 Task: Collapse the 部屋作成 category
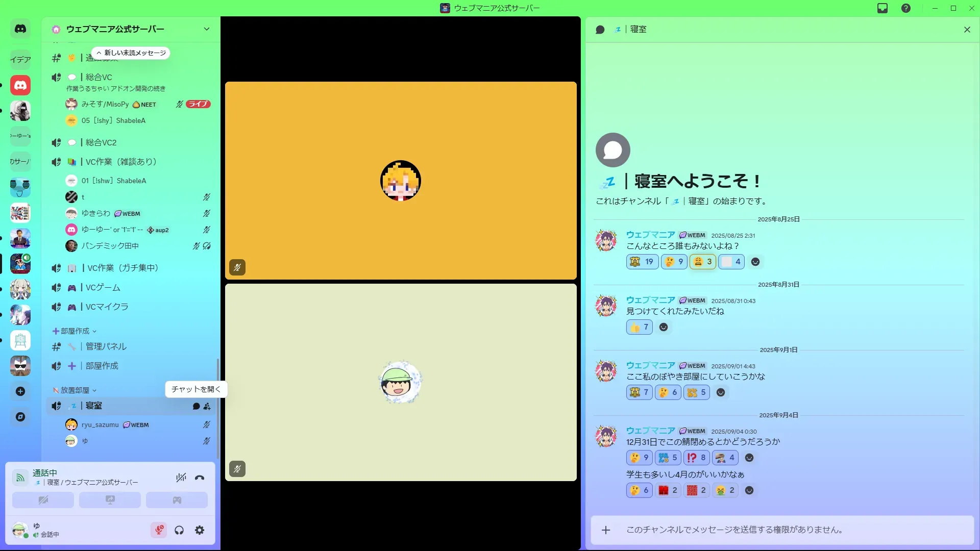click(x=75, y=331)
